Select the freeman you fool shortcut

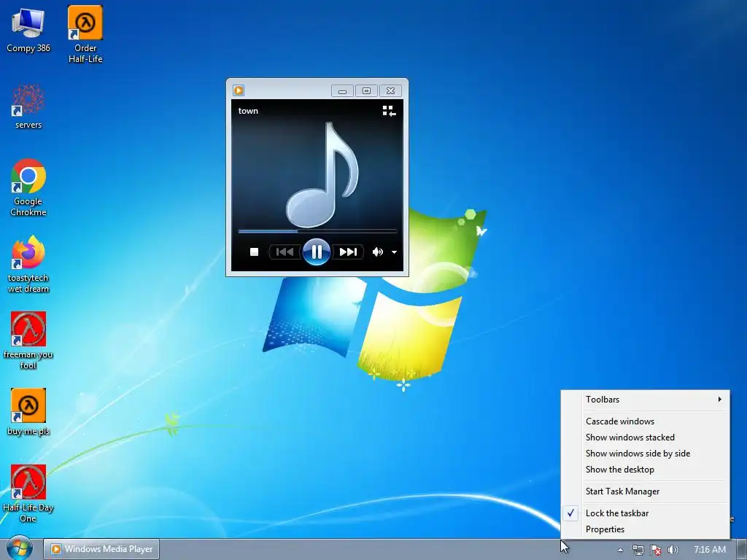28,341
